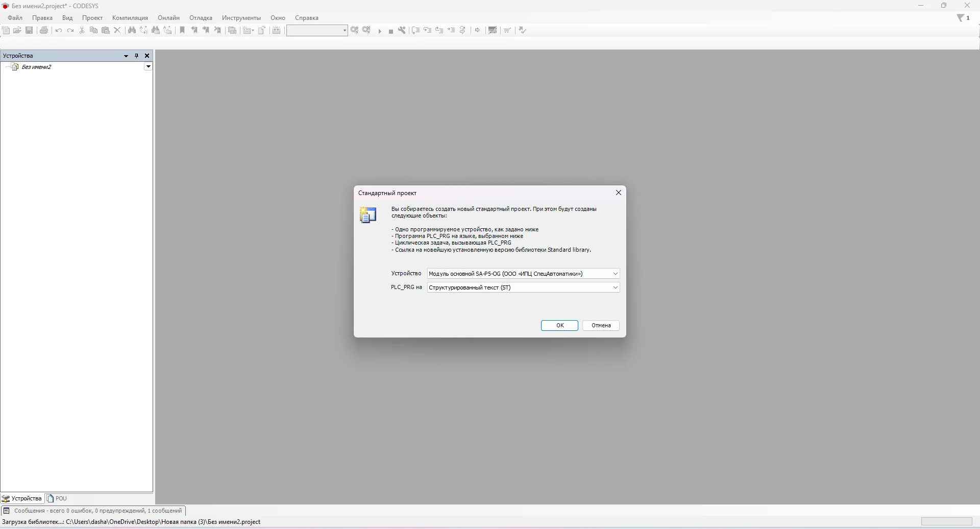The width and height of the screenshot is (980, 529).
Task: Open the Онлайн menu
Action: point(169,18)
